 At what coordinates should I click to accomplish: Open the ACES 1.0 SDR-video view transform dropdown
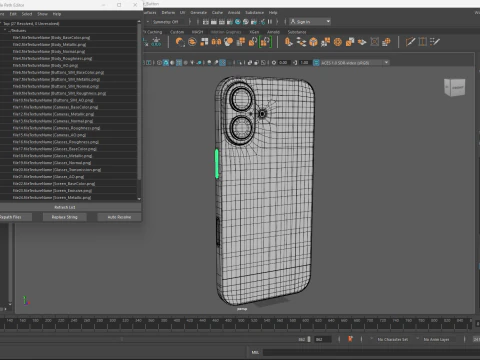(355, 63)
